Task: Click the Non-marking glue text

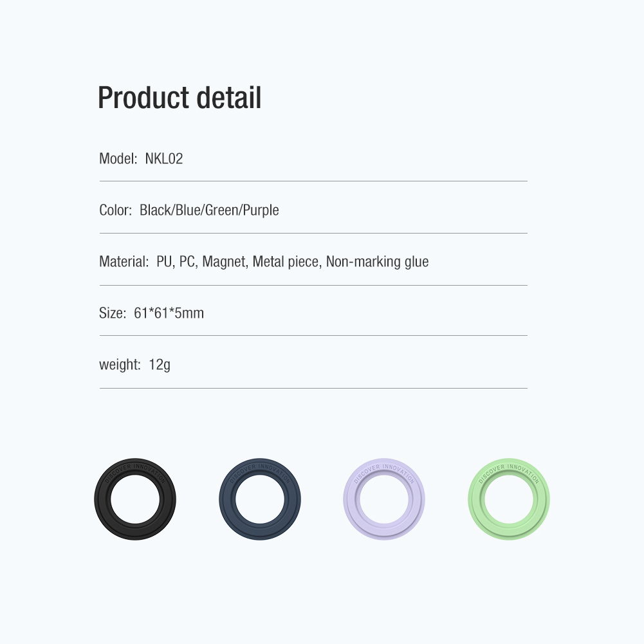Action: tap(377, 262)
